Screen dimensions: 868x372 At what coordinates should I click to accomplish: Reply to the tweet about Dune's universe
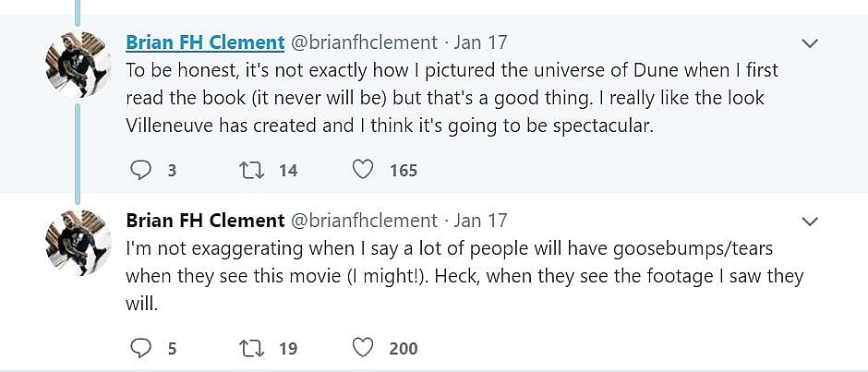[140, 170]
